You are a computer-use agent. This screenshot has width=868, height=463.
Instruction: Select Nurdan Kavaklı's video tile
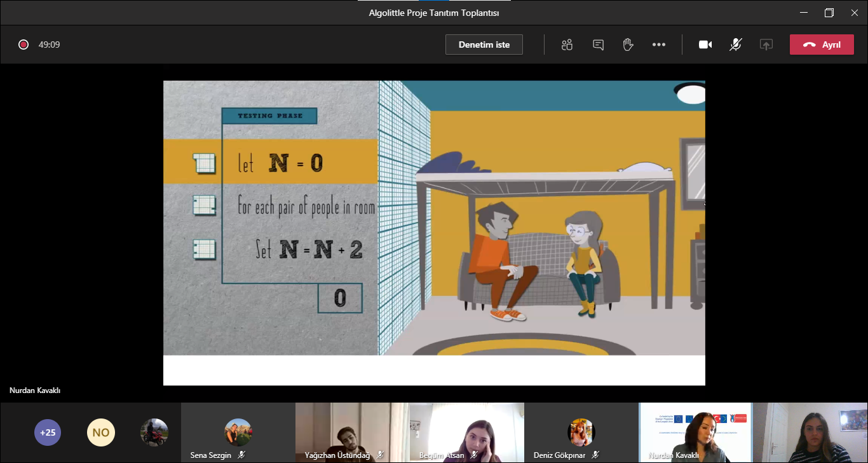(695, 432)
